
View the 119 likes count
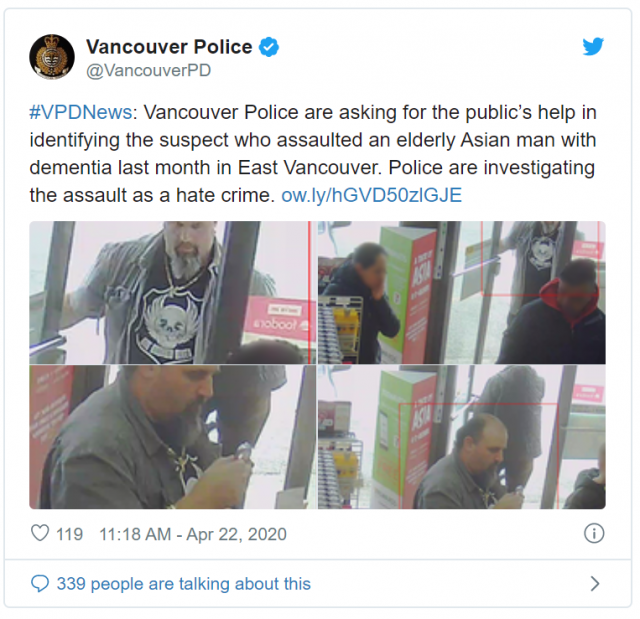coord(69,534)
